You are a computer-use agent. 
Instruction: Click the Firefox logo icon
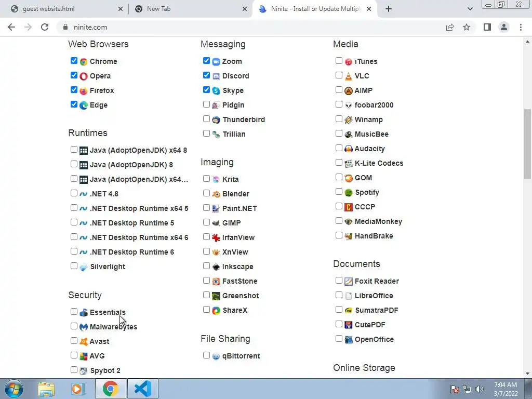click(x=84, y=91)
